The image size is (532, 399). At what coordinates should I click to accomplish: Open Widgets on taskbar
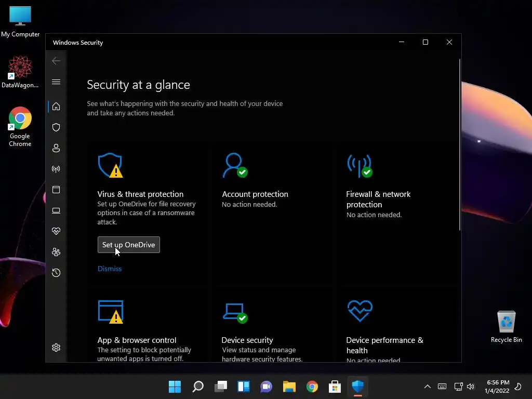(x=244, y=387)
